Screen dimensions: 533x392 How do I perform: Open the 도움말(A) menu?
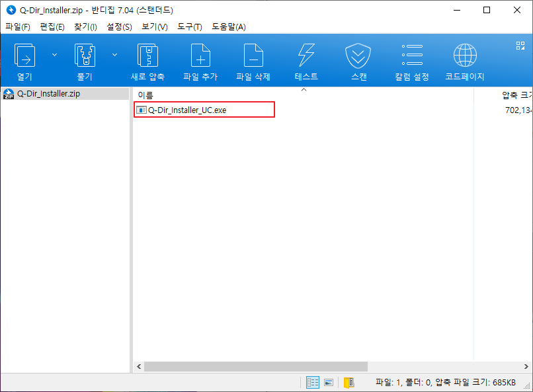229,27
